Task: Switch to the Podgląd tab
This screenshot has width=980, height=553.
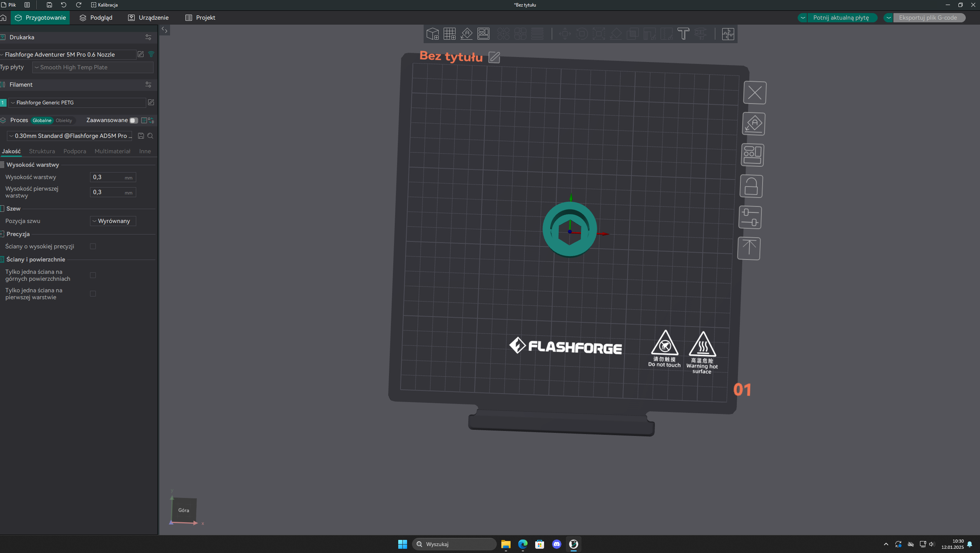Action: click(x=96, y=18)
